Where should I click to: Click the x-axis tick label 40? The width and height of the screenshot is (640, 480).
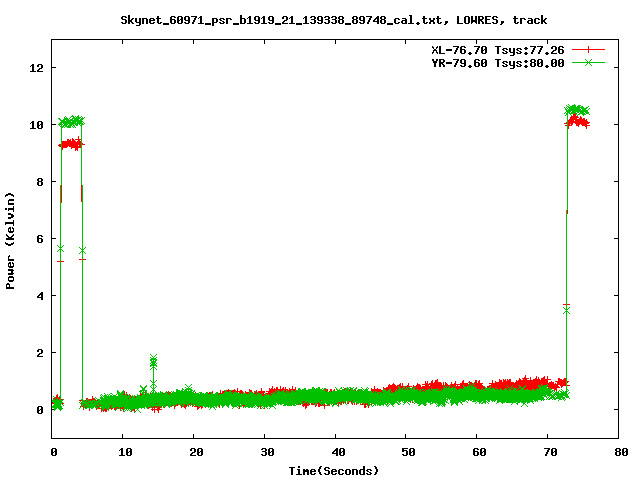click(336, 452)
